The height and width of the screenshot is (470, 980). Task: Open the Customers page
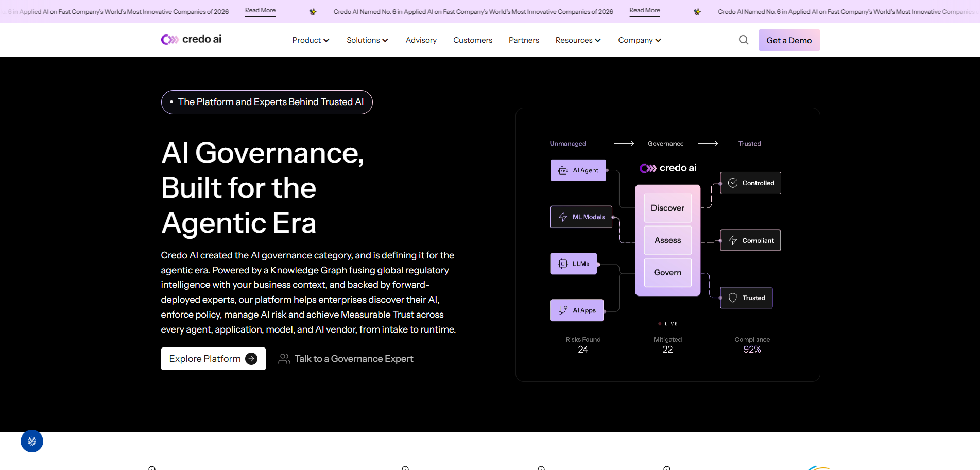pyautogui.click(x=473, y=40)
